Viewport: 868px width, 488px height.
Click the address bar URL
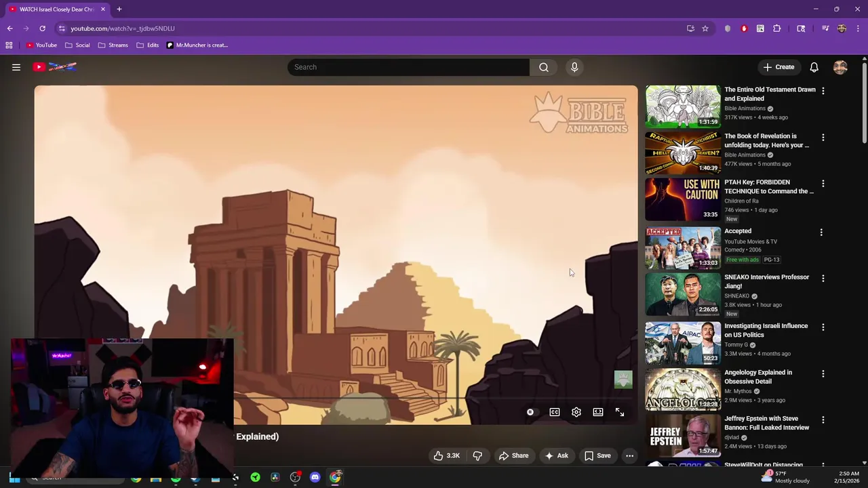coord(123,28)
